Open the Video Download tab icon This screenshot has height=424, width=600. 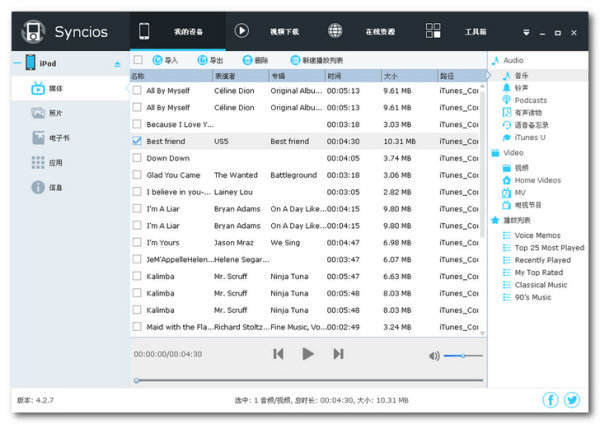(x=241, y=30)
